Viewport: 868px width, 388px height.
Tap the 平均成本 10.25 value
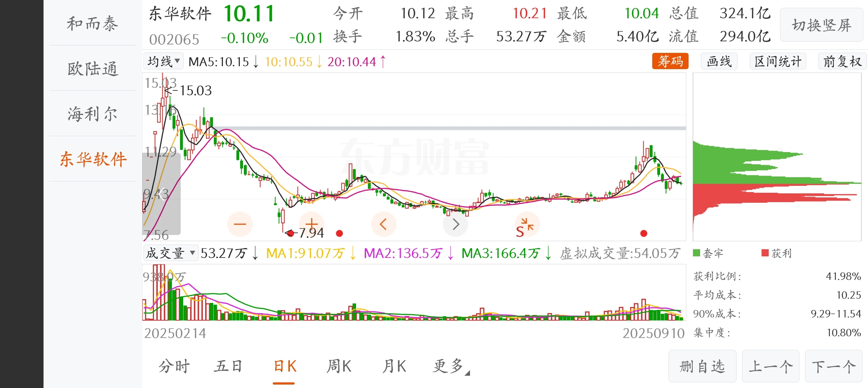849,295
